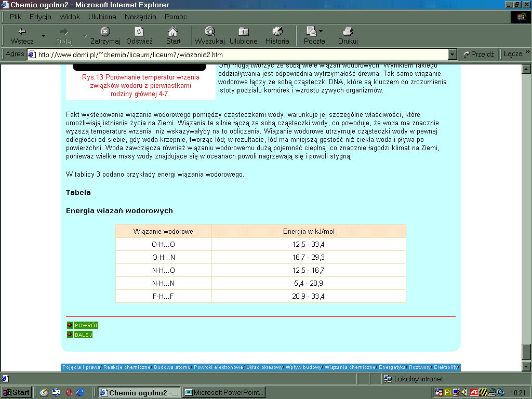The image size is (532, 399).
Task: Open the Ulubione favorites icon in toolbar
Action: pos(243,35)
